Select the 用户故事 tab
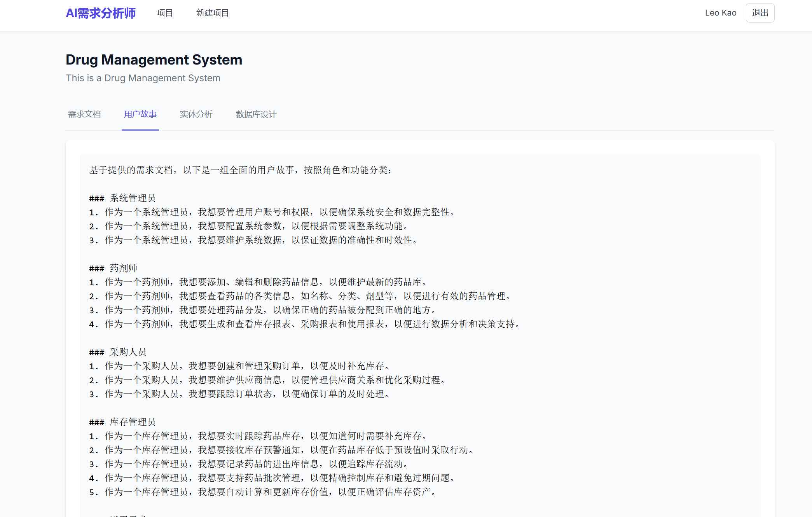Screen dimensions: 812x517 pos(140,114)
